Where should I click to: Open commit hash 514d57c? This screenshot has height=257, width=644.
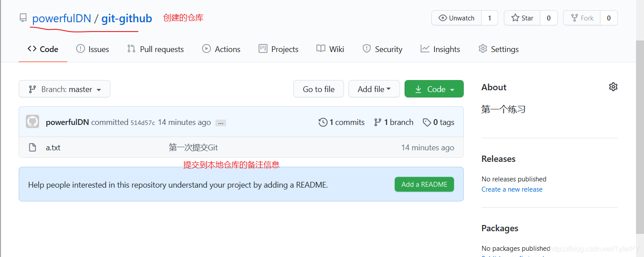143,123
